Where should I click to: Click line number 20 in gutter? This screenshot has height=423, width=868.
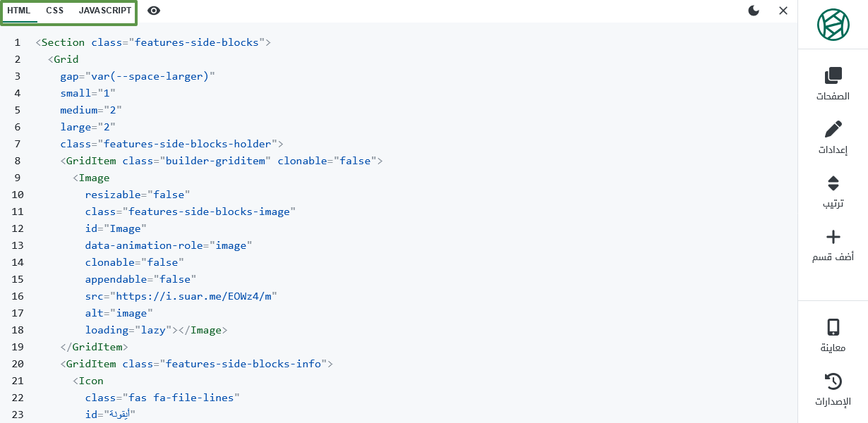tap(18, 364)
